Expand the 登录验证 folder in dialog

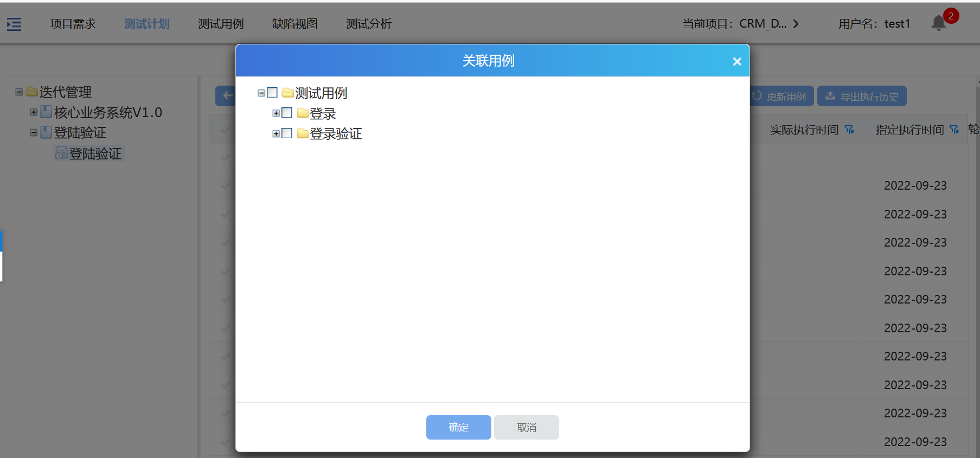(276, 133)
